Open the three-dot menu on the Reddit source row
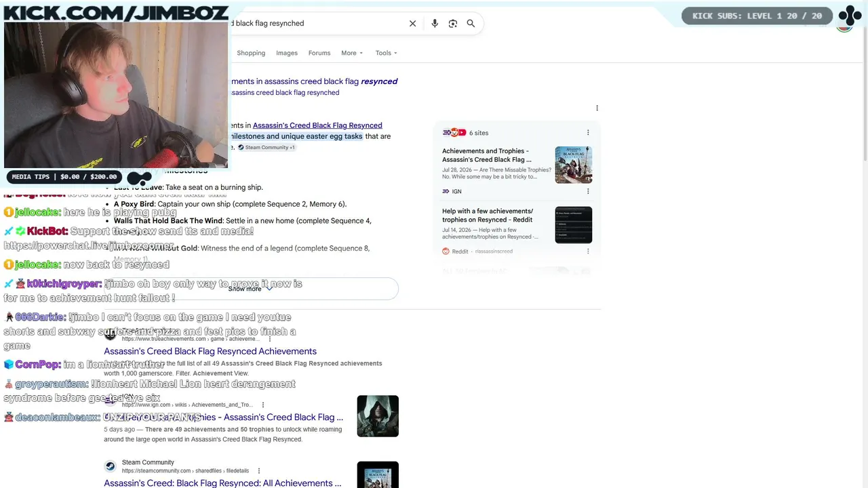This screenshot has height=488, width=868. 588,251
